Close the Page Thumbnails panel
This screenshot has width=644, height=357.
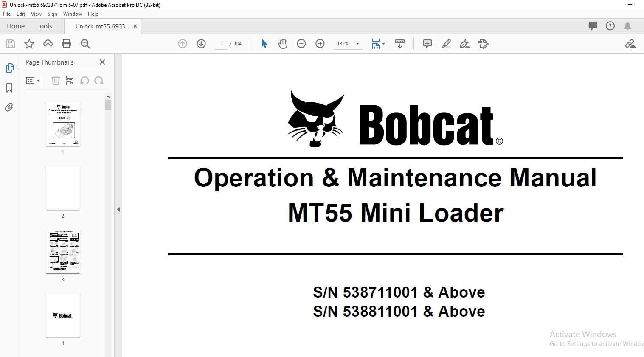point(102,62)
